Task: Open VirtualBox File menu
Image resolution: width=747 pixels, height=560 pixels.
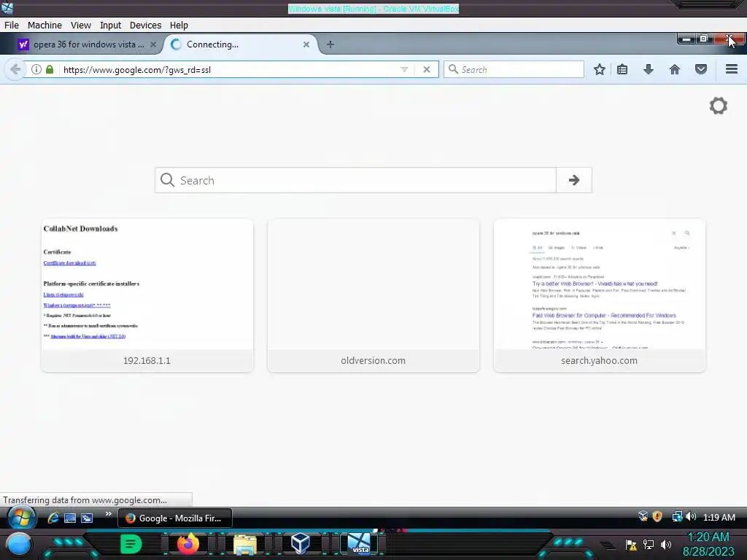Action: 12,26
